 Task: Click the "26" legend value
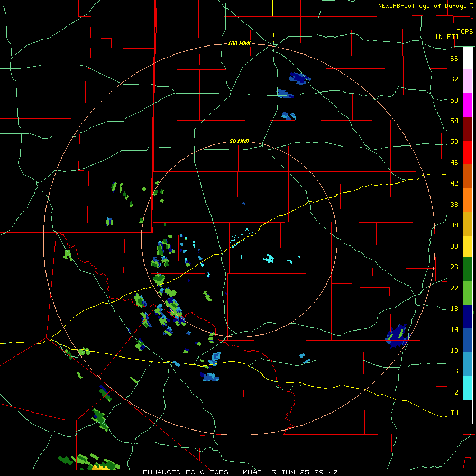click(x=454, y=267)
